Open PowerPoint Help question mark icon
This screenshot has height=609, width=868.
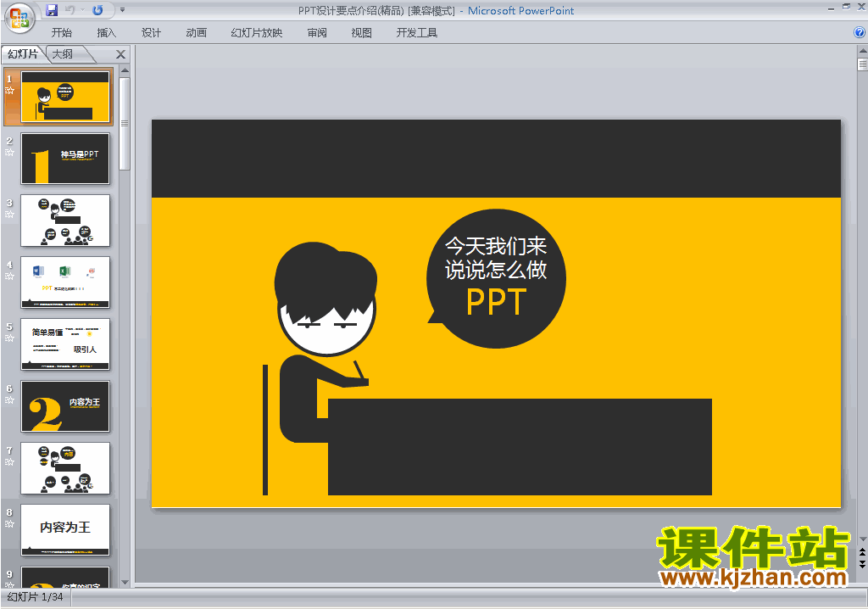pyautogui.click(x=860, y=33)
